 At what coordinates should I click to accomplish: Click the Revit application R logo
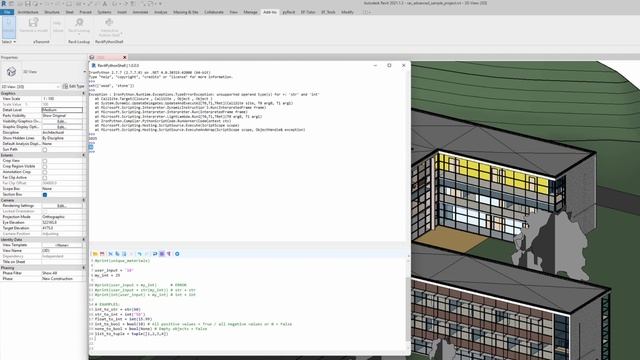4,4
